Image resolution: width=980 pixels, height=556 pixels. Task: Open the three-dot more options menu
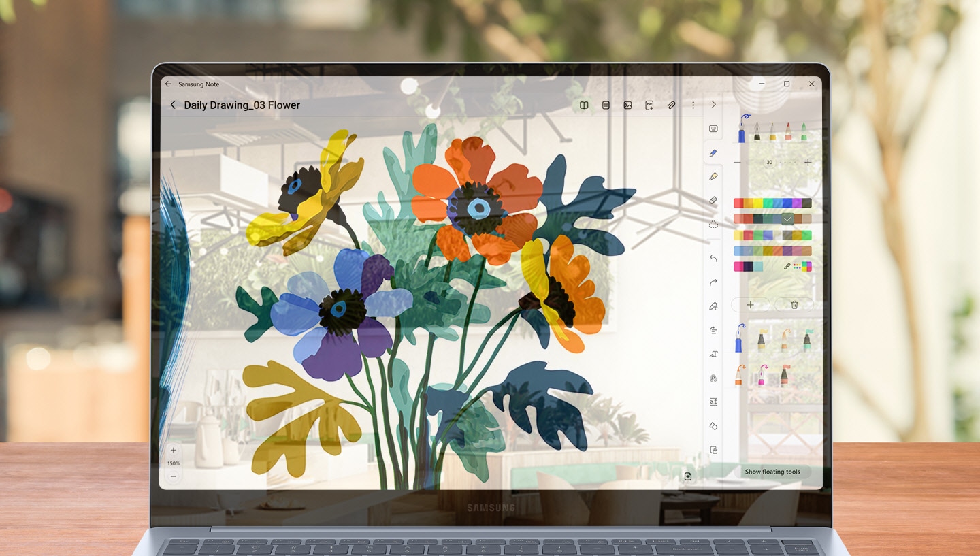[x=693, y=105]
